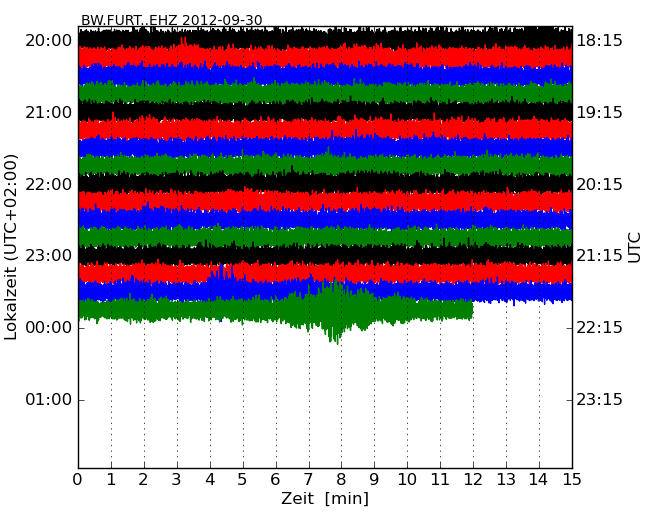Click the 23:15 UTC tick label
Screen dimensions: 650x520
(599, 400)
